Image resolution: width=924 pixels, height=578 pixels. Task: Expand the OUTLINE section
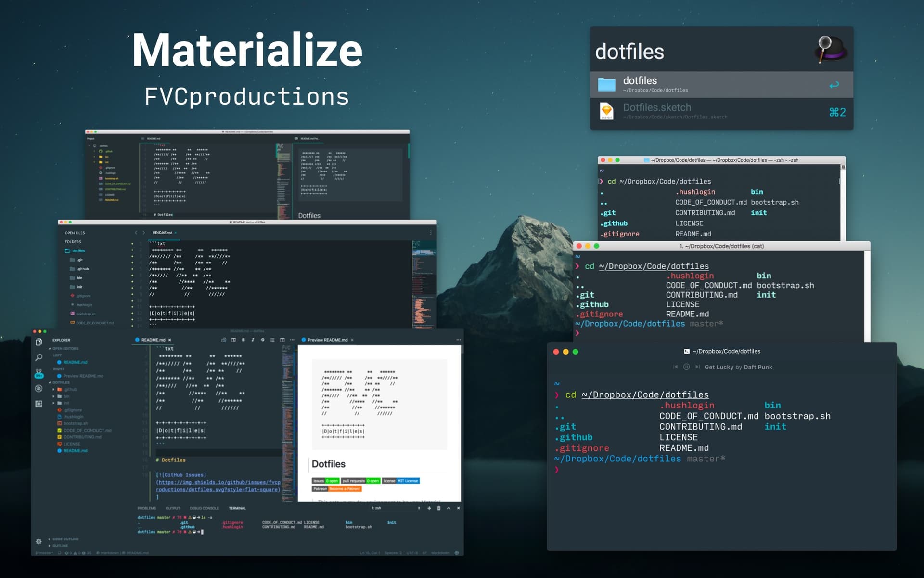[60, 546]
